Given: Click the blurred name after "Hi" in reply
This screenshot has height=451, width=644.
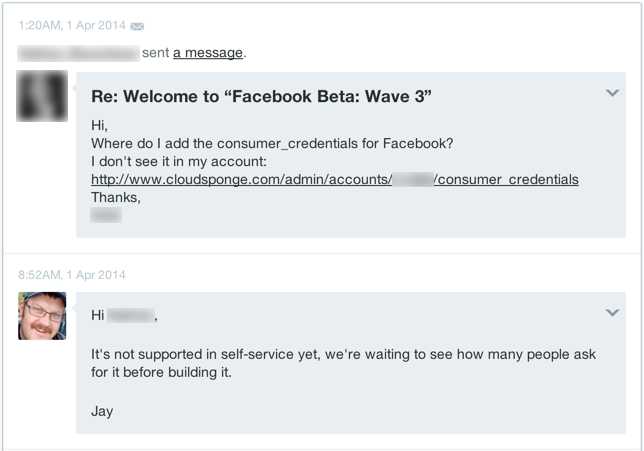Looking at the screenshot, I should pyautogui.click(x=131, y=315).
